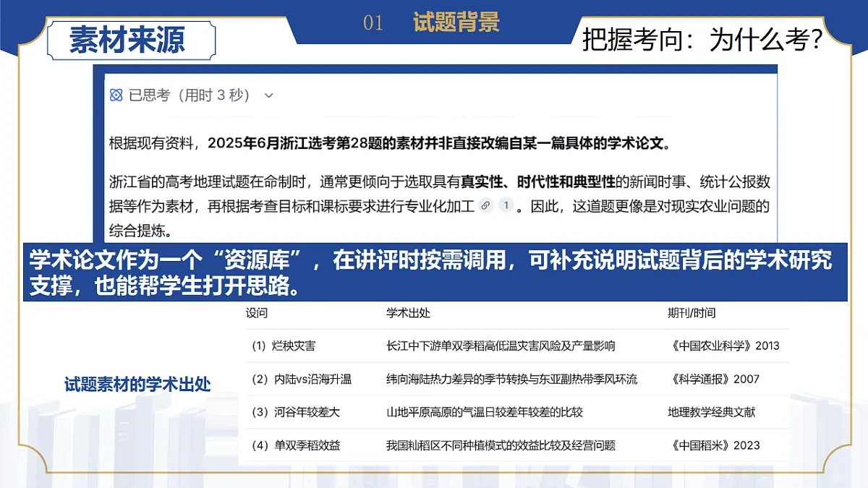Viewport: 868px width, 488px height.
Task: Click 山地平原高原的气温日较差年较差的比较
Action: point(485,412)
